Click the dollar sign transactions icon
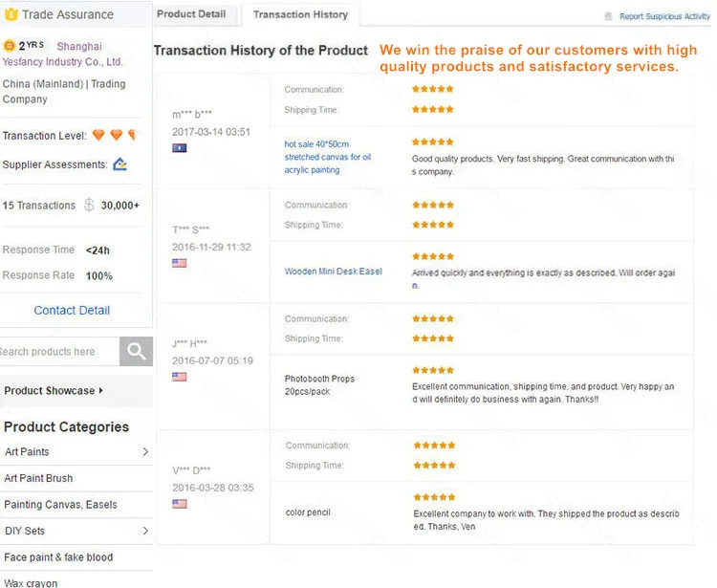The image size is (717, 588). coord(89,205)
